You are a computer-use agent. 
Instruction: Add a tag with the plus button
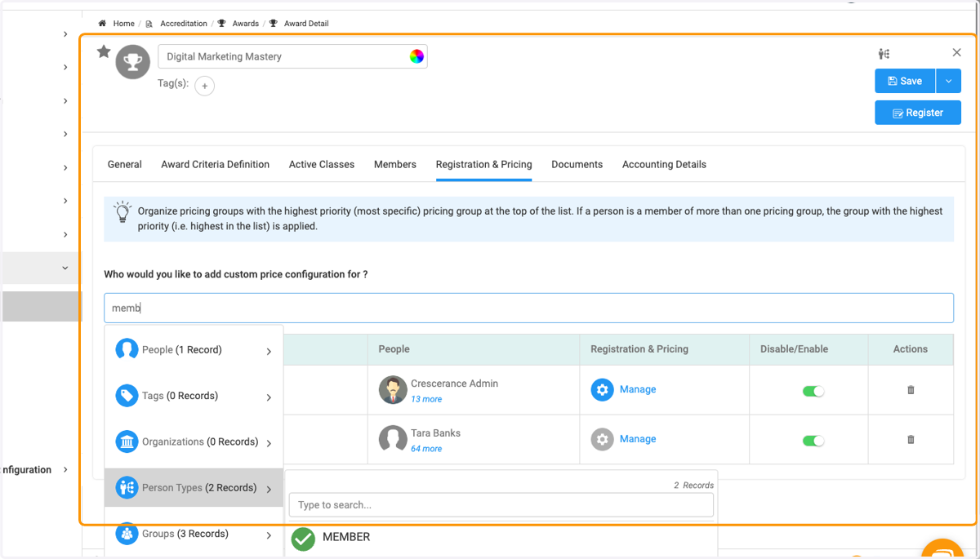205,86
